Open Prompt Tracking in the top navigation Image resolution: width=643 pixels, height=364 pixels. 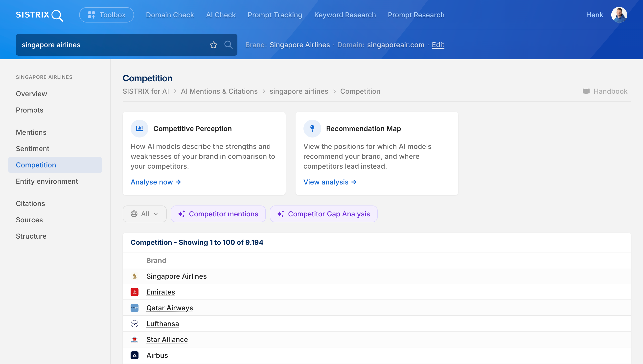[275, 15]
